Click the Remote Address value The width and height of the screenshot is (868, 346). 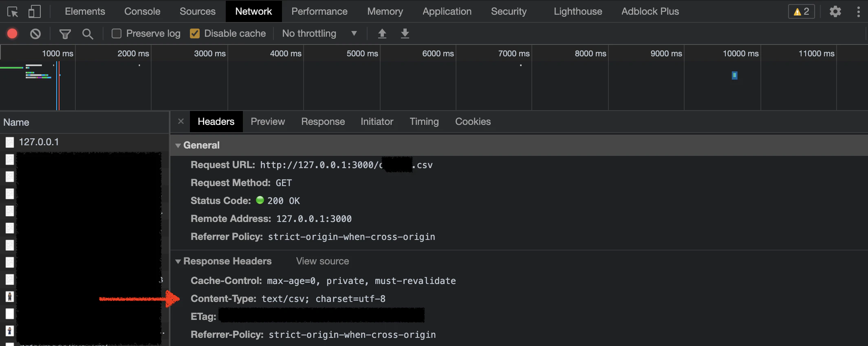click(x=314, y=219)
